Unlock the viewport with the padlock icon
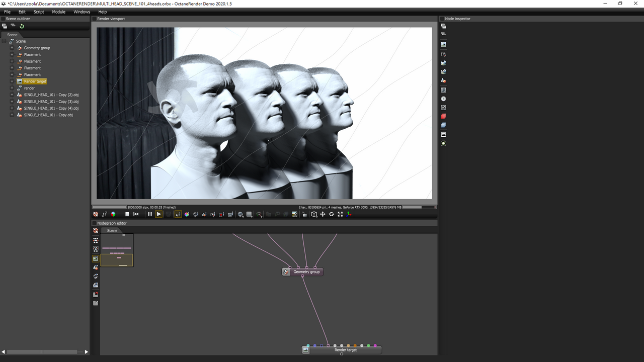Screen dimensions: 644x362 [304, 214]
